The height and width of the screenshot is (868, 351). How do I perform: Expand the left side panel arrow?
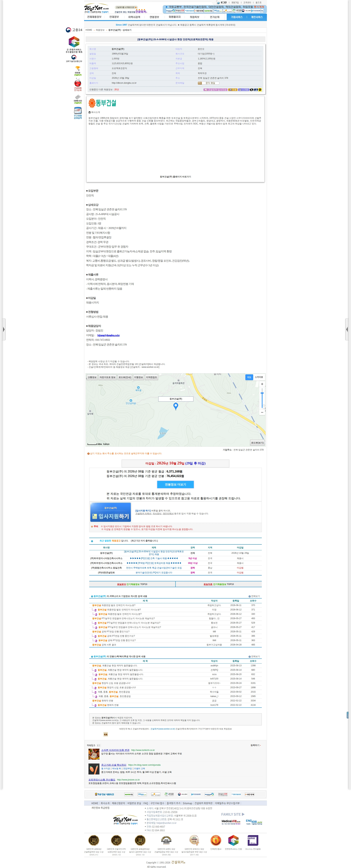click(4, 329)
